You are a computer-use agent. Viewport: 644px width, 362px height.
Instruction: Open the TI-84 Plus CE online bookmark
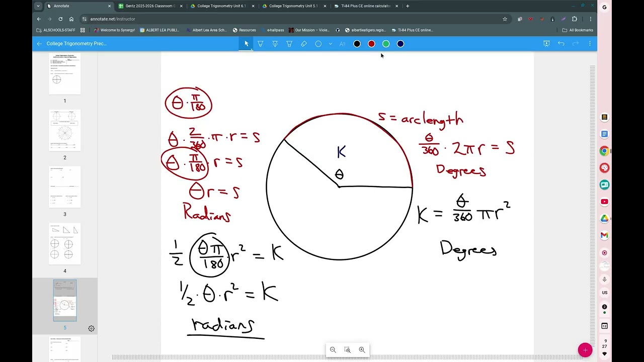(412, 30)
